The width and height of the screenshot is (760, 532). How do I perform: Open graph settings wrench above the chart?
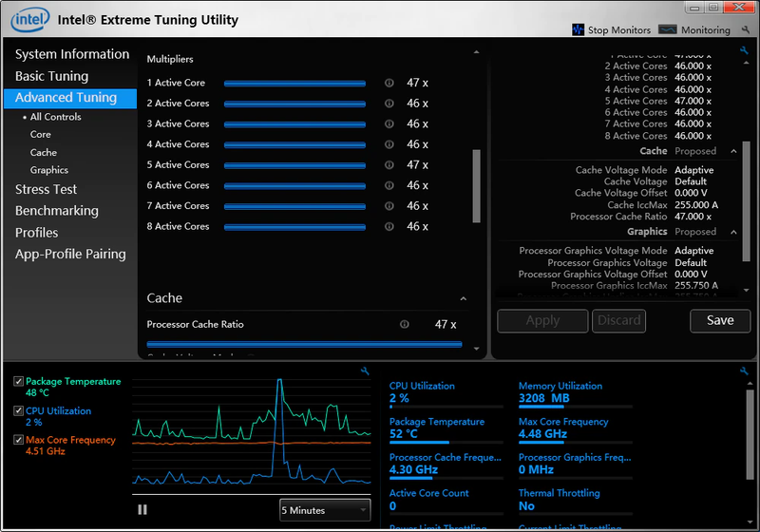[x=364, y=370]
